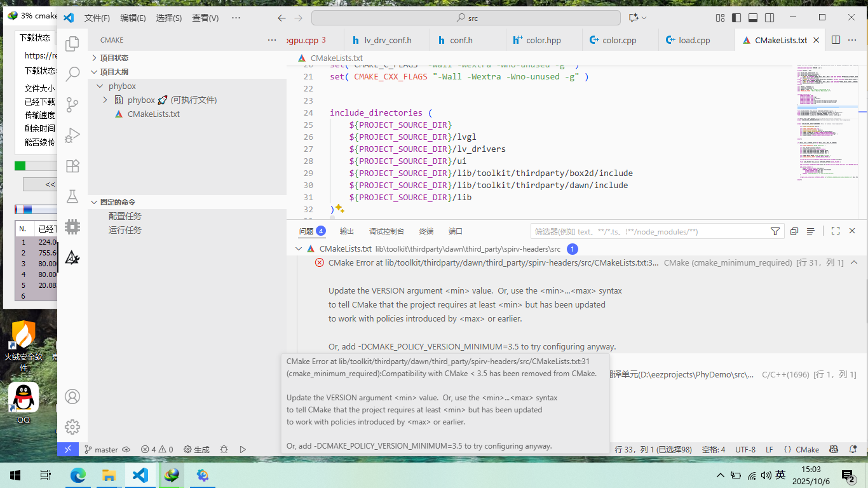Open the Run and Debug view
Image resolution: width=868 pixels, height=488 pixels.
tap(72, 135)
